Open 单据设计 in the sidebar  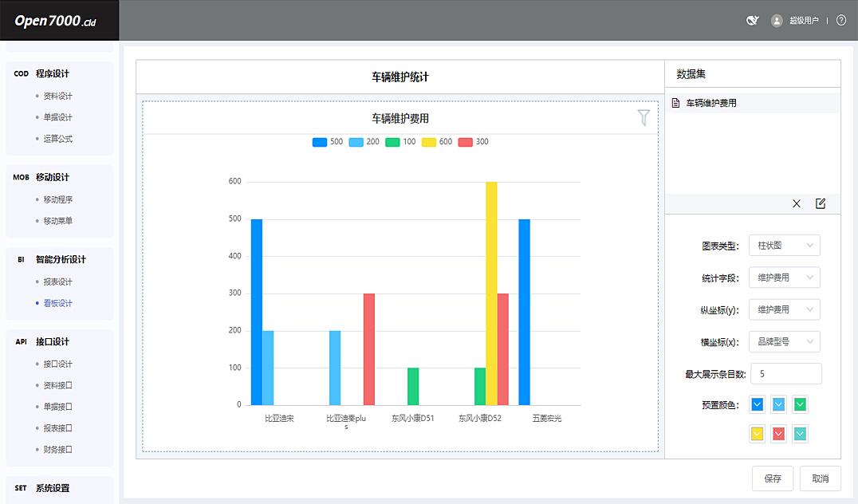pyautogui.click(x=58, y=117)
